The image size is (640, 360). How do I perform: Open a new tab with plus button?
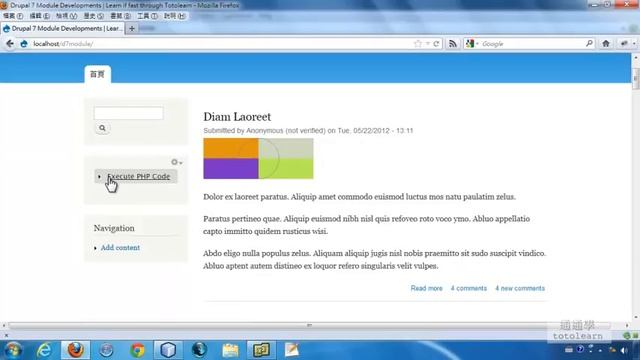[131, 29]
